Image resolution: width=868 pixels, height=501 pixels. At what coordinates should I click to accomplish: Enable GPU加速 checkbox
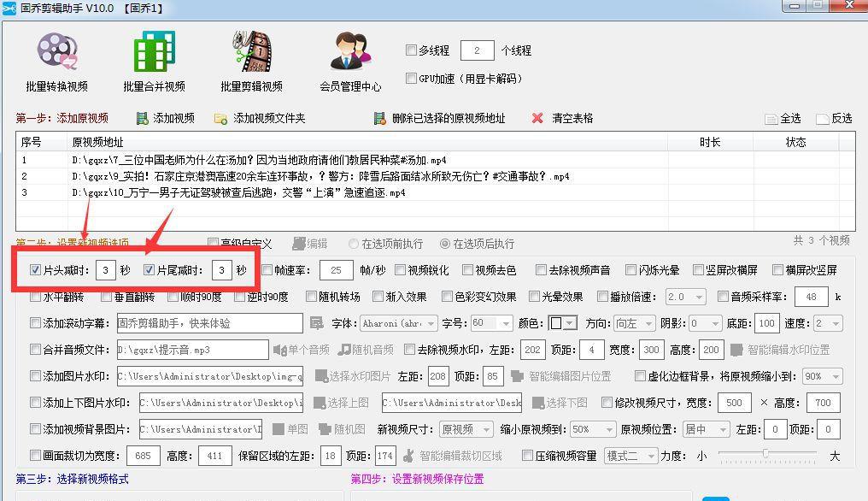pyautogui.click(x=411, y=78)
